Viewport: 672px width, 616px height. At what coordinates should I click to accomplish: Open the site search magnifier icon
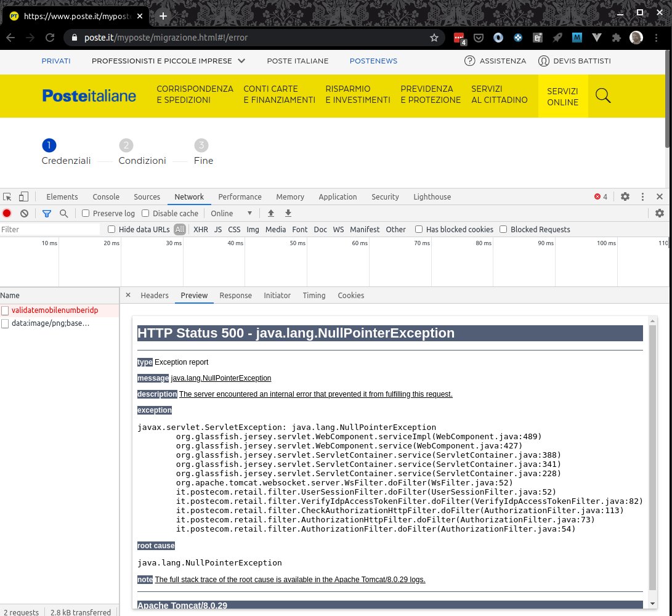(602, 95)
